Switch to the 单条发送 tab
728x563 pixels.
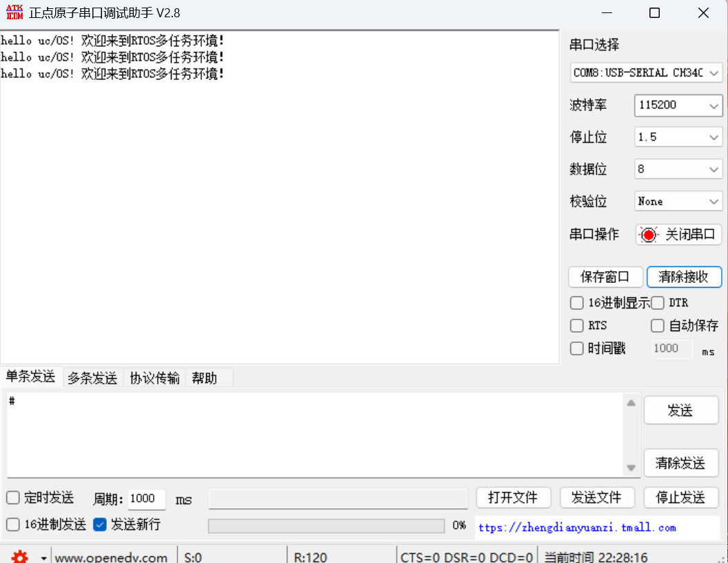tap(30, 376)
